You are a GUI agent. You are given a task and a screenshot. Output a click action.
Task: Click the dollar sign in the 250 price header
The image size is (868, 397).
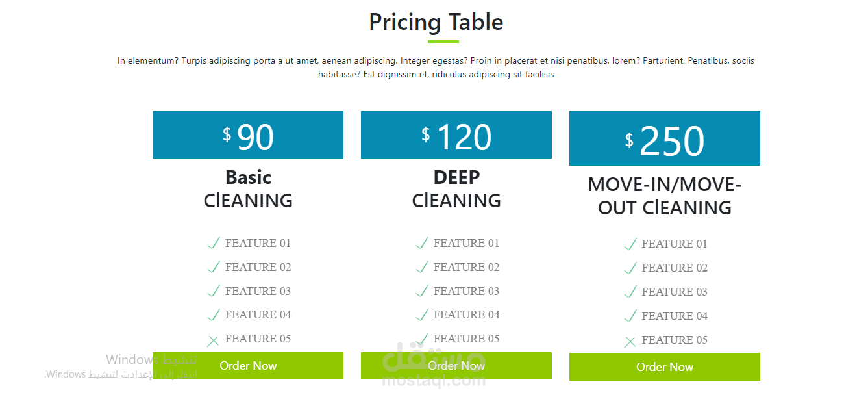tap(629, 140)
